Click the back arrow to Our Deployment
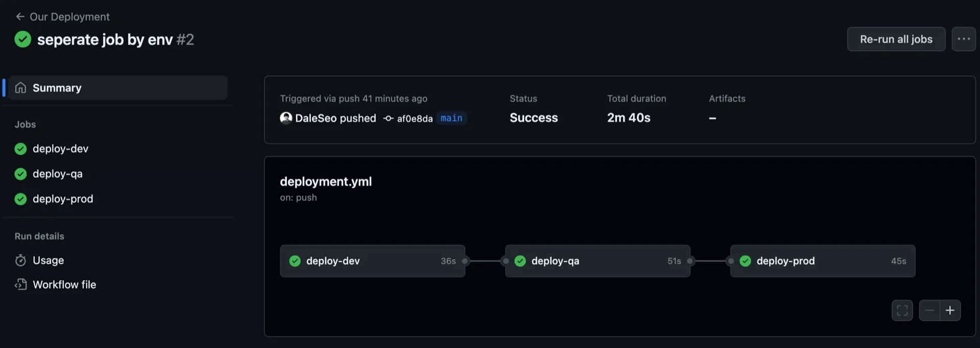Image resolution: width=980 pixels, height=348 pixels. click(20, 17)
